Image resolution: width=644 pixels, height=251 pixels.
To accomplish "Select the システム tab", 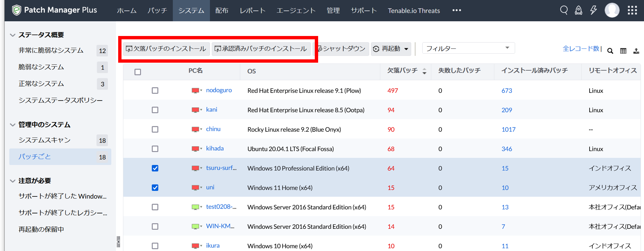I will tap(191, 11).
